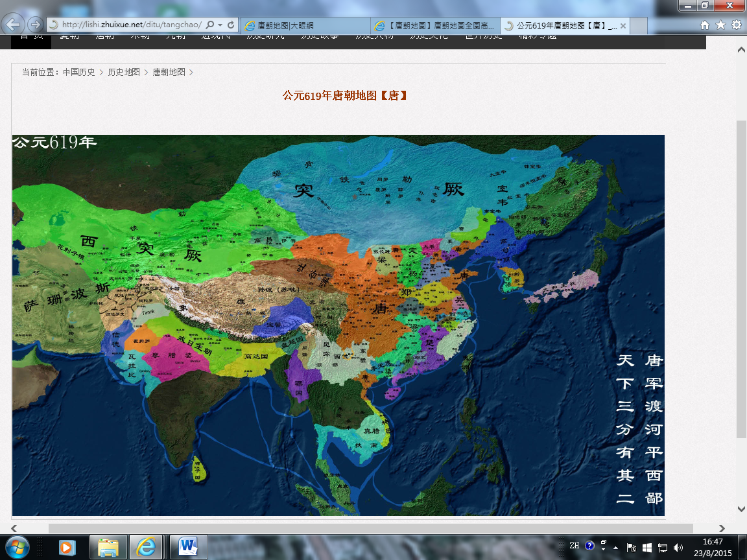
Task: Open the 中国历史 breadcrumb link
Action: point(78,72)
